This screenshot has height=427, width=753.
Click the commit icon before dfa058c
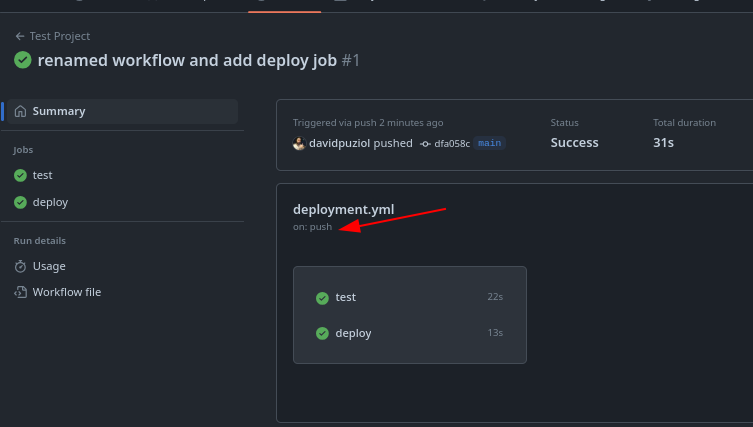(x=425, y=143)
